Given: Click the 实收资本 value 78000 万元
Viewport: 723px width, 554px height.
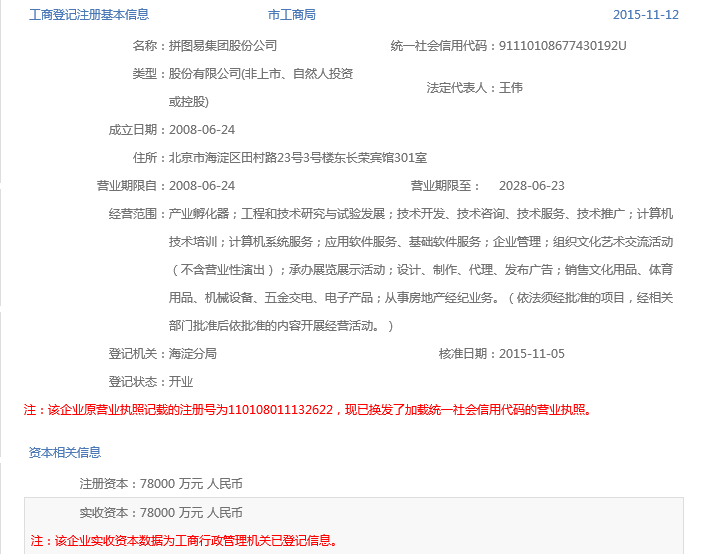Looking at the screenshot, I should 192,513.
